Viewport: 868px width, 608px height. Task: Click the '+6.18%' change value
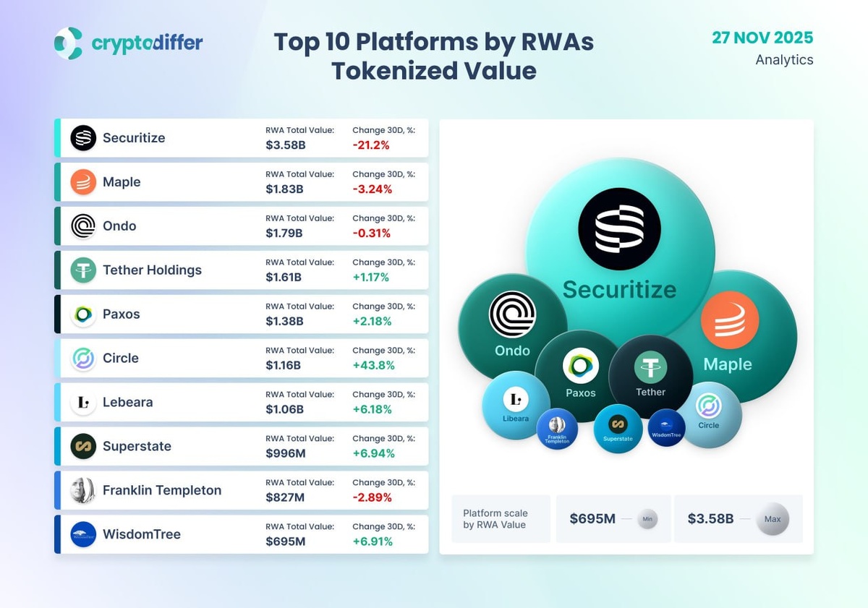pos(373,409)
